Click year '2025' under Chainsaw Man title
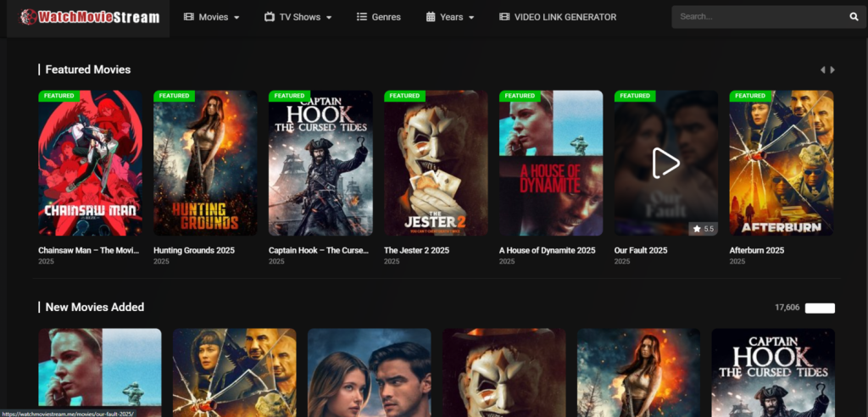The height and width of the screenshot is (417, 868). [x=46, y=261]
